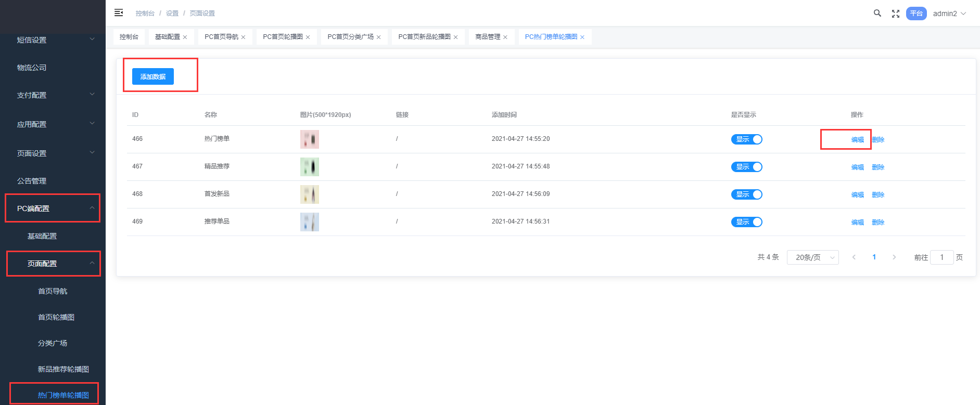Select 首页导航 in the sidebar
Screen dimensions: 980x405
click(53, 291)
